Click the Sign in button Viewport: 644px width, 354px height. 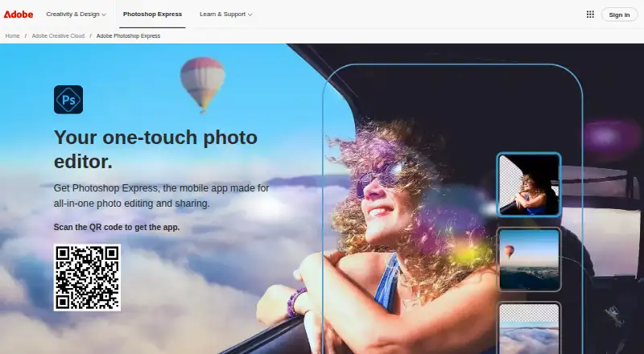coord(619,14)
